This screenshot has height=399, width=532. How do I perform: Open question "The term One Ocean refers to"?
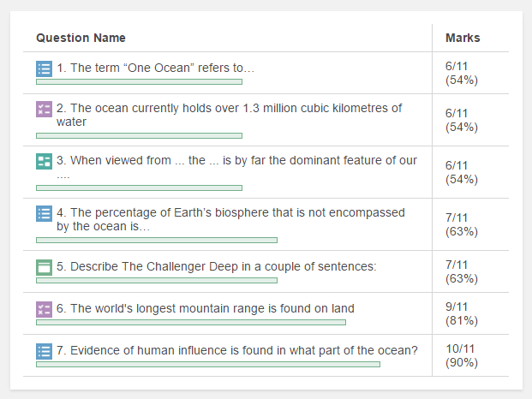156,68
